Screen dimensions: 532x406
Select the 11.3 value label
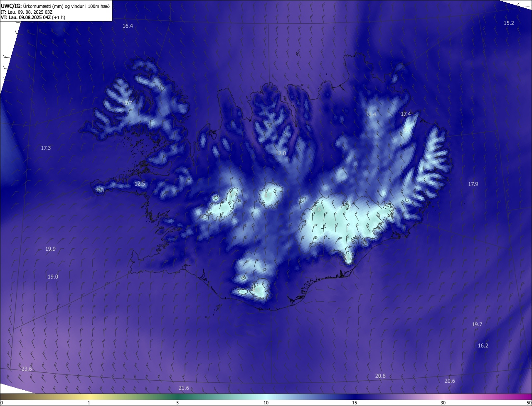(99, 191)
